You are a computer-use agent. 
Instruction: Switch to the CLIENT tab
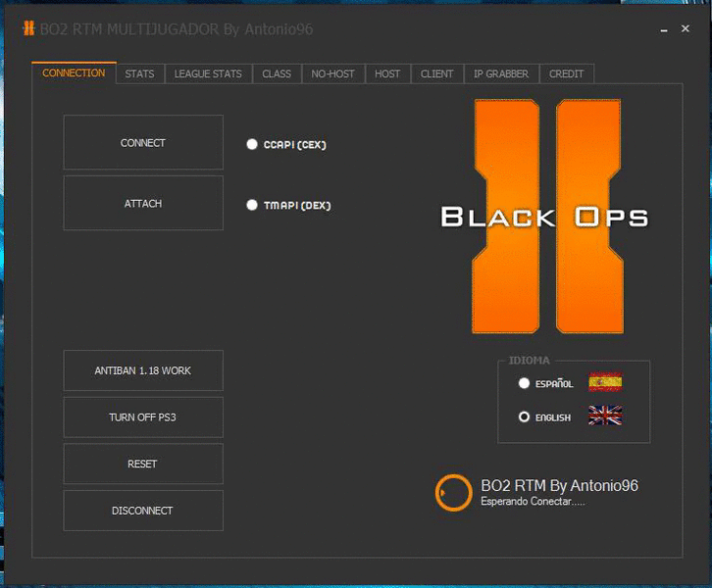436,73
